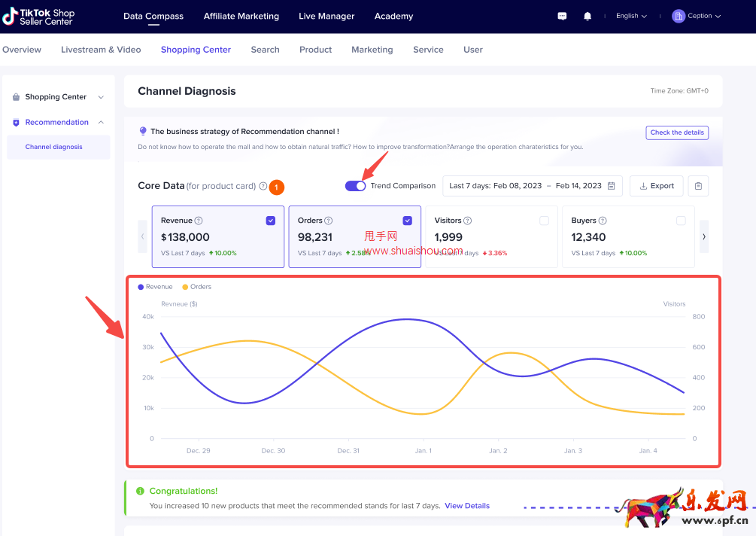Open the Last 7 days date range picker
Screen dimensions: 756x536
coord(533,186)
